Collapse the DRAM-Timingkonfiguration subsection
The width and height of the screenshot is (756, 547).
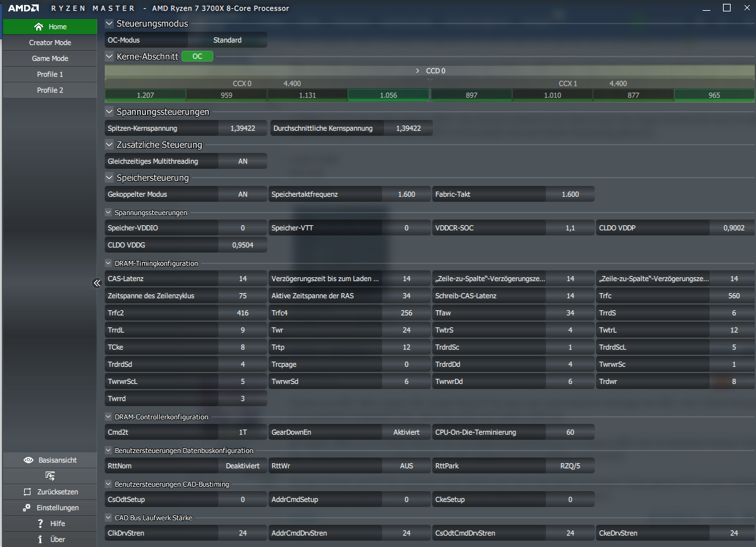click(x=109, y=263)
